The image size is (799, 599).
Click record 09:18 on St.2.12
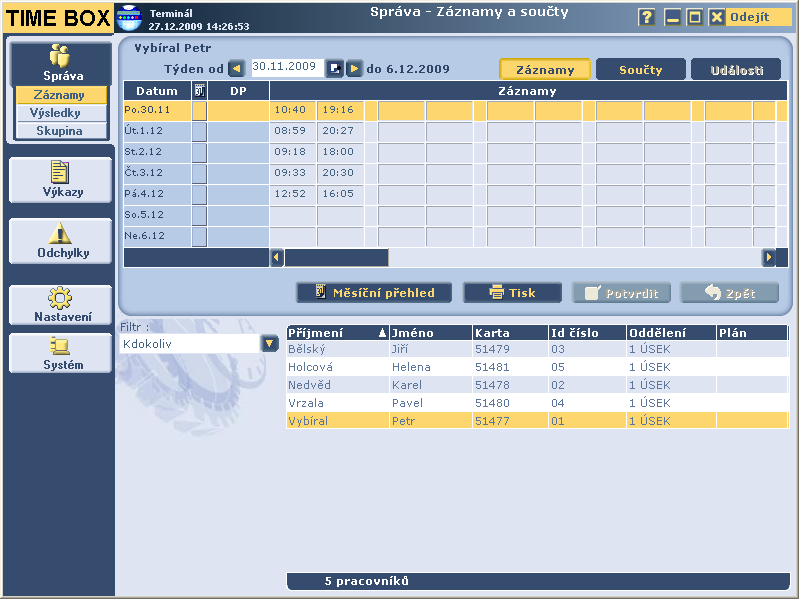point(292,152)
